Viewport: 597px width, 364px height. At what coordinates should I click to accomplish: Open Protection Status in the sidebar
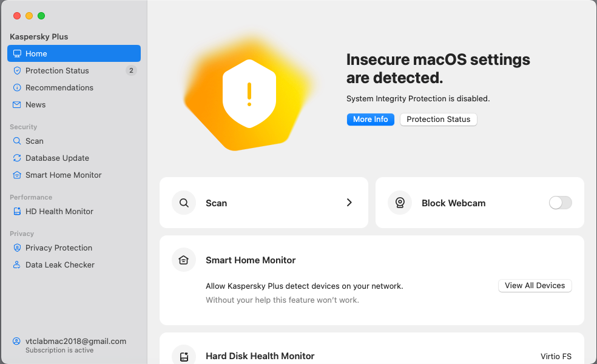point(57,70)
